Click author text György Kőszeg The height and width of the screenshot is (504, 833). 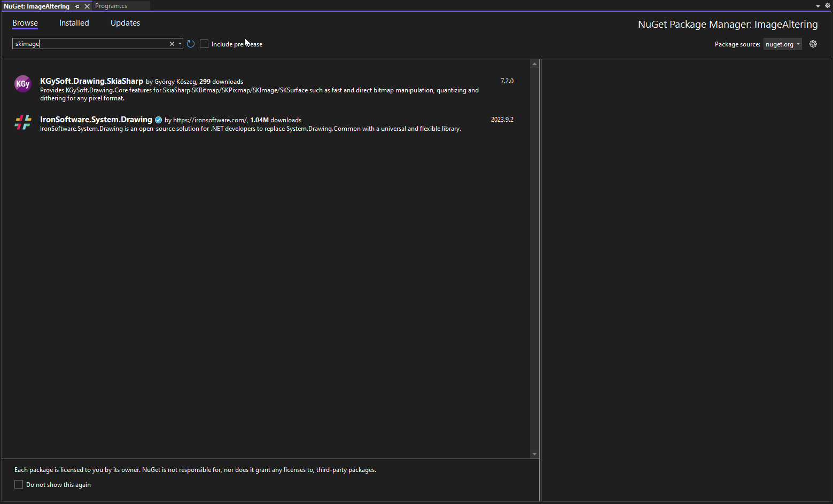(175, 82)
